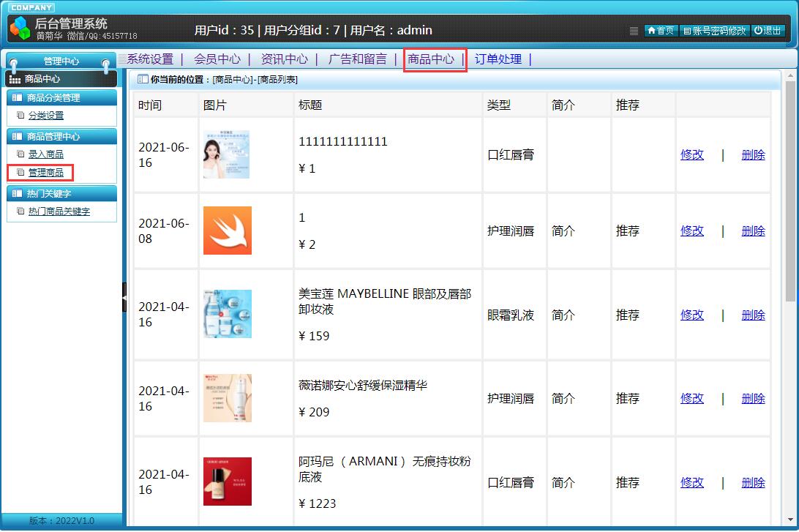Open the 分类设置 link
This screenshot has height=532, width=799.
click(46, 116)
